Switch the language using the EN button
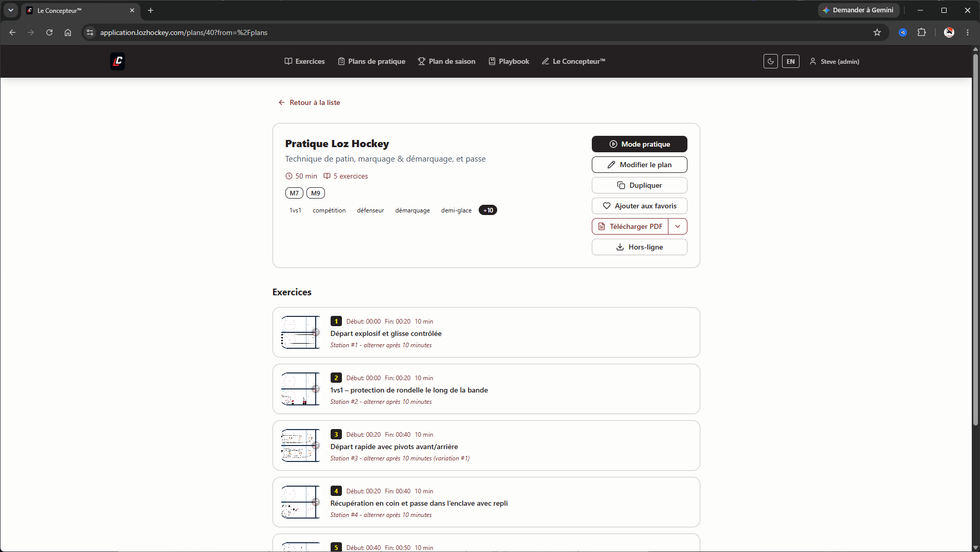 [x=790, y=61]
